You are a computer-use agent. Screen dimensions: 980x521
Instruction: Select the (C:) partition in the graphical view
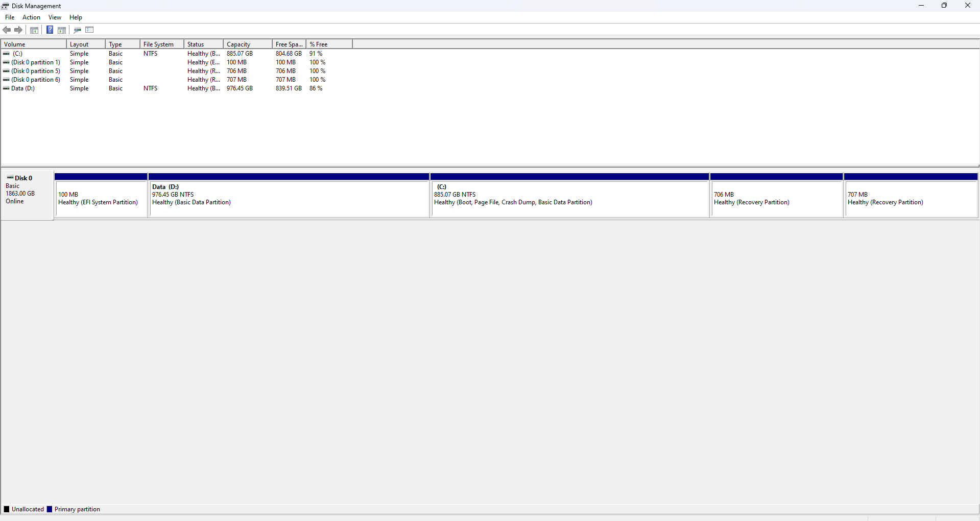[x=569, y=199]
